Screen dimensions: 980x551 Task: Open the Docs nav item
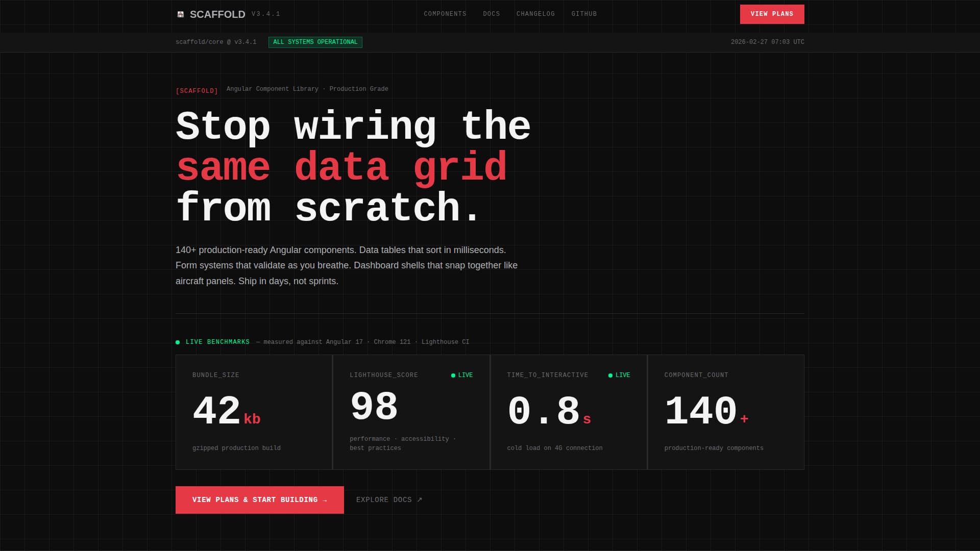(x=492, y=14)
